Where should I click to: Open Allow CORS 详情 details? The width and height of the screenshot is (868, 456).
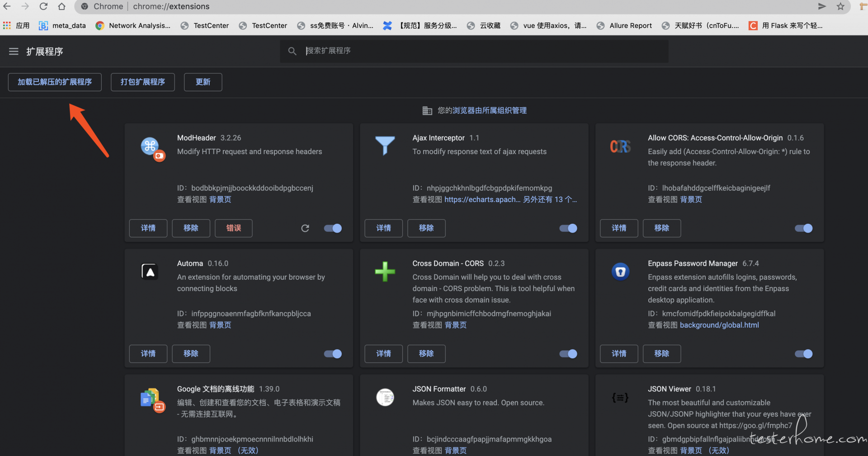pyautogui.click(x=619, y=228)
